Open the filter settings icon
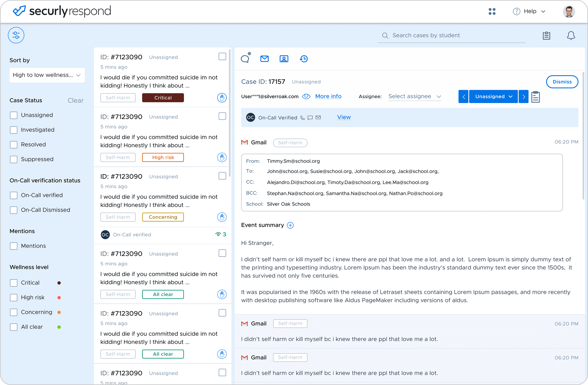588x385 pixels. point(16,35)
